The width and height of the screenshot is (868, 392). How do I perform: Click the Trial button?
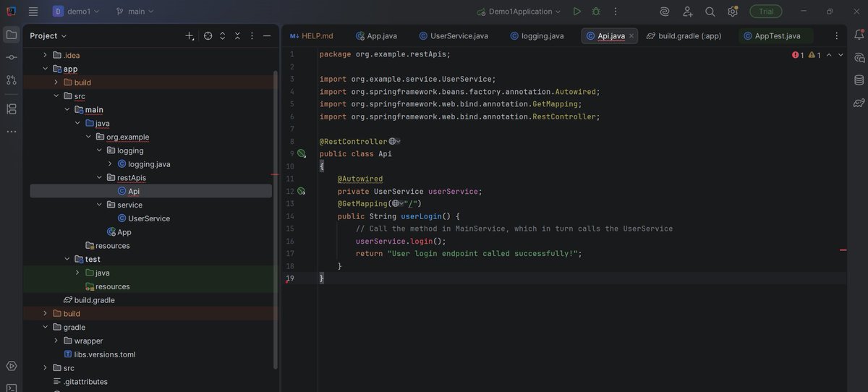click(766, 12)
